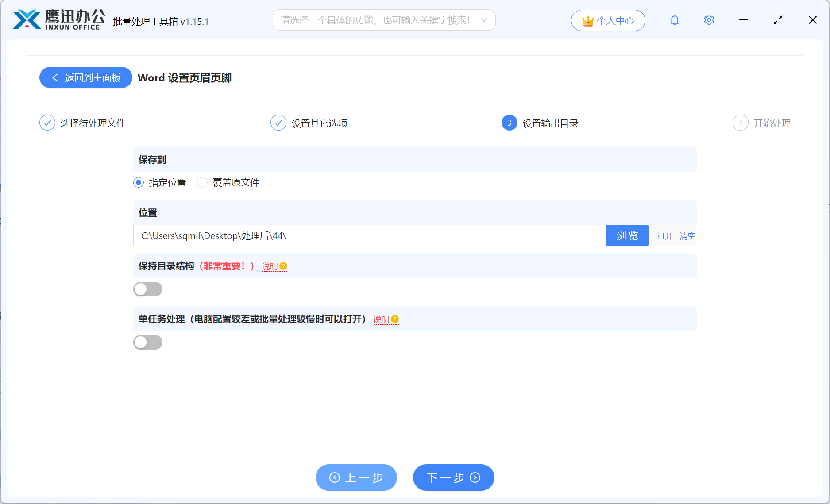
Task: Click the help icon beside 保持目录结构 说明
Action: coord(283,266)
